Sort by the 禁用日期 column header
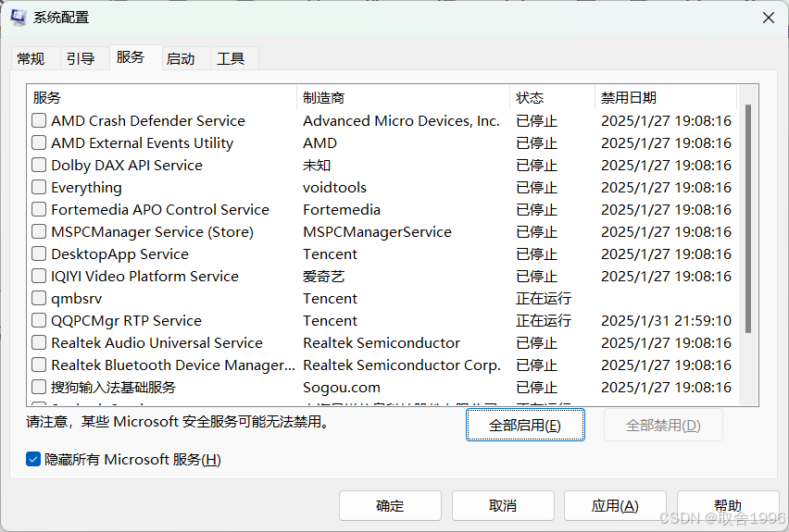The image size is (789, 532). pos(666,97)
